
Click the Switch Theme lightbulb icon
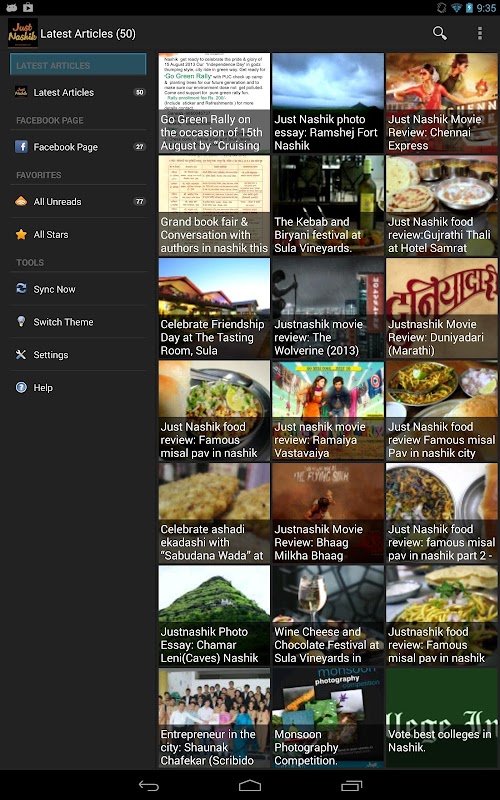(x=21, y=321)
